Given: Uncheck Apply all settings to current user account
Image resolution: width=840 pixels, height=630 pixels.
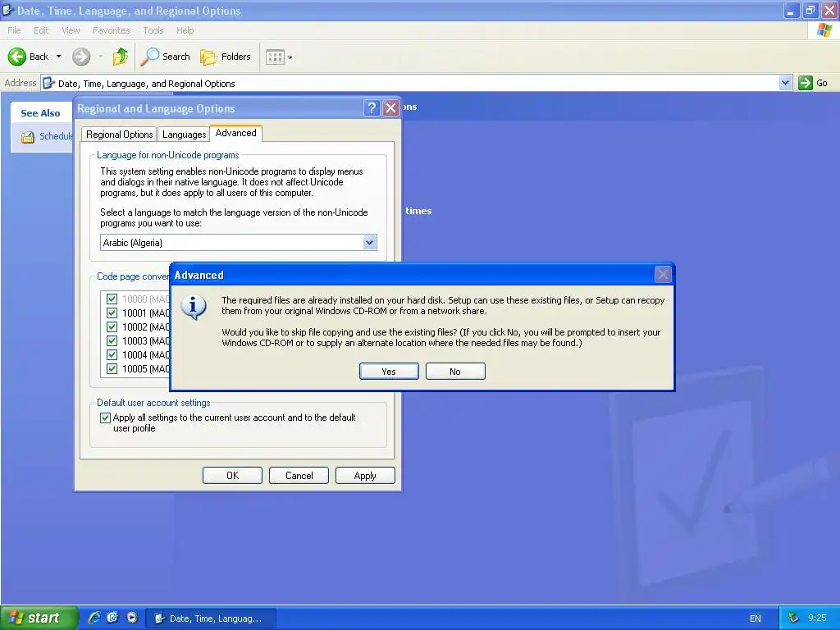Looking at the screenshot, I should 106,418.
